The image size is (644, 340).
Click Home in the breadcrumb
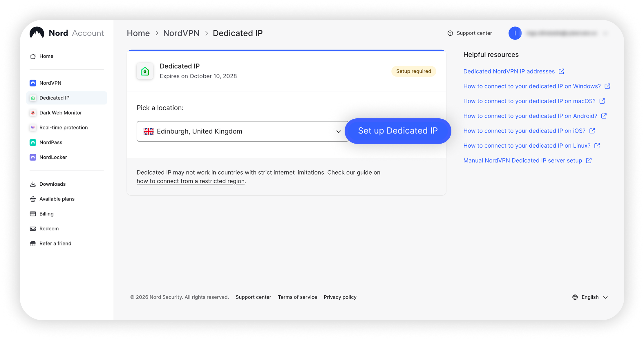[x=138, y=33]
